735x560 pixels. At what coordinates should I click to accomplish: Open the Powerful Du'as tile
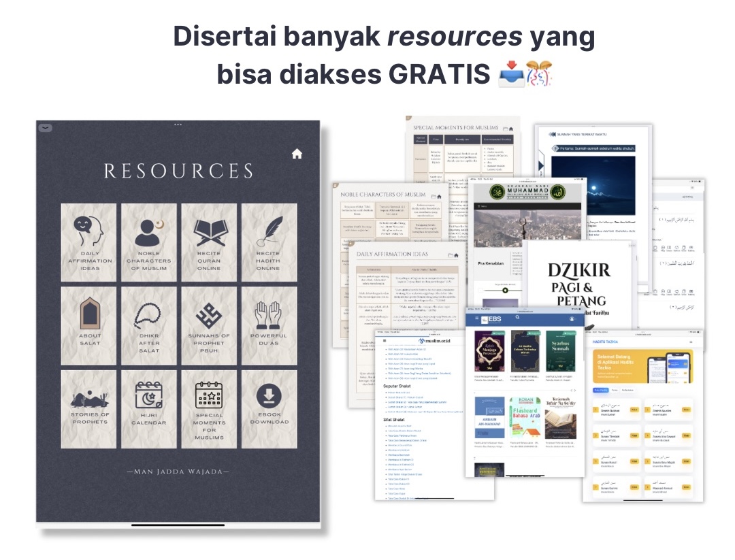click(269, 326)
